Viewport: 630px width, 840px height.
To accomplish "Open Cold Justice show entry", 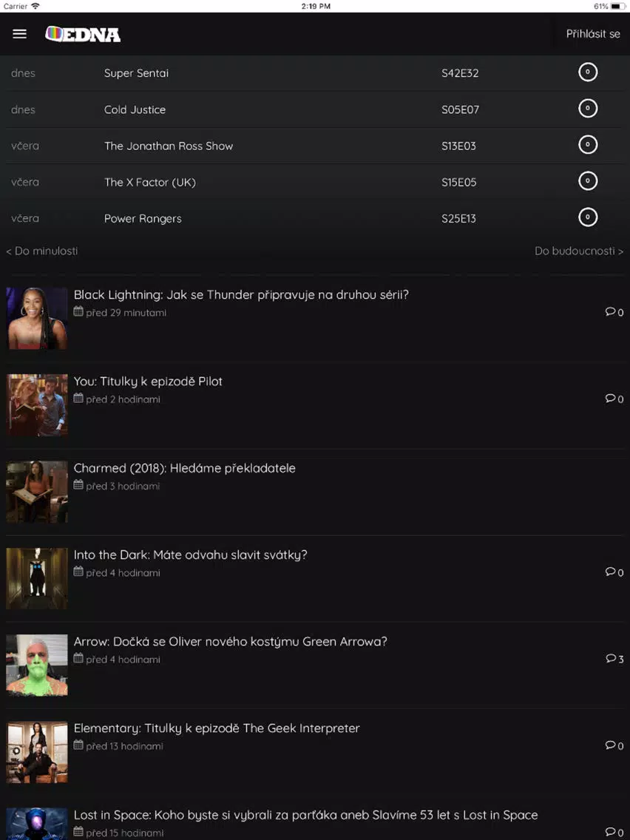I will coord(135,110).
